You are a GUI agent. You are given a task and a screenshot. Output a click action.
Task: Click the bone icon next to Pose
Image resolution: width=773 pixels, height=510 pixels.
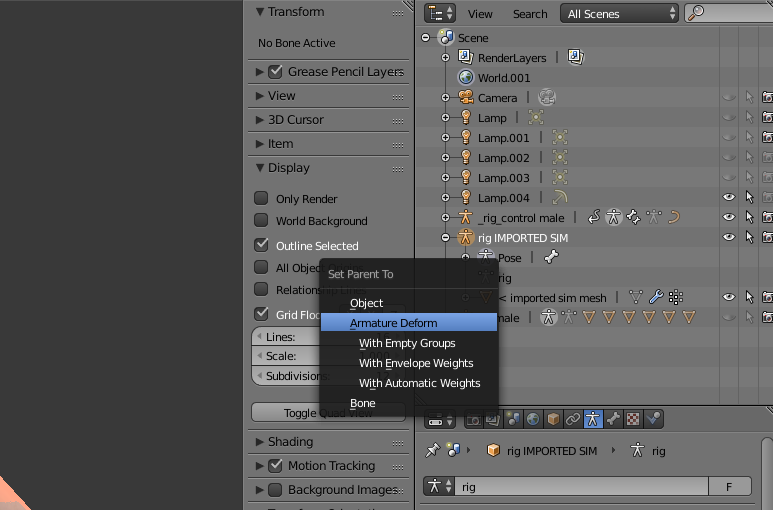point(552,257)
